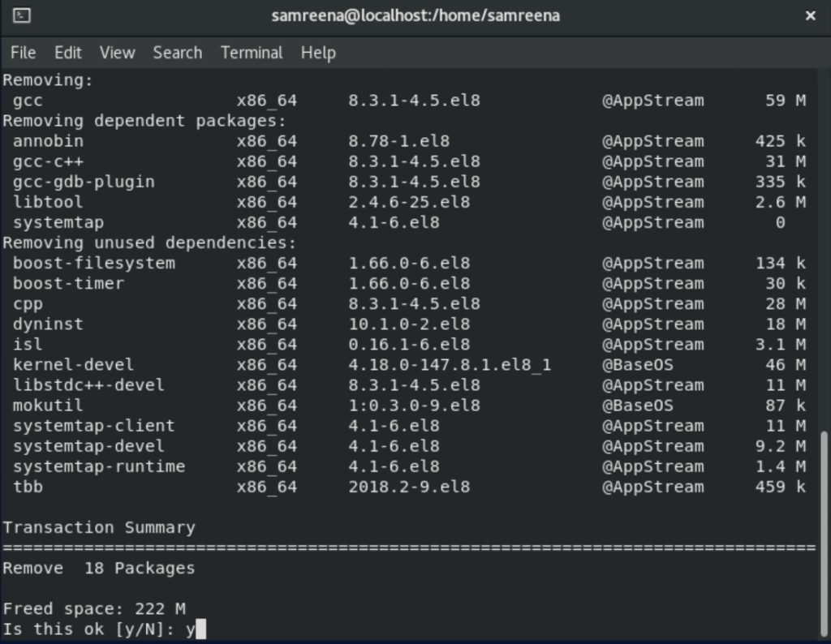The image size is (831, 644).
Task: Click the window title showing samreena@localhost
Action: pos(415,15)
